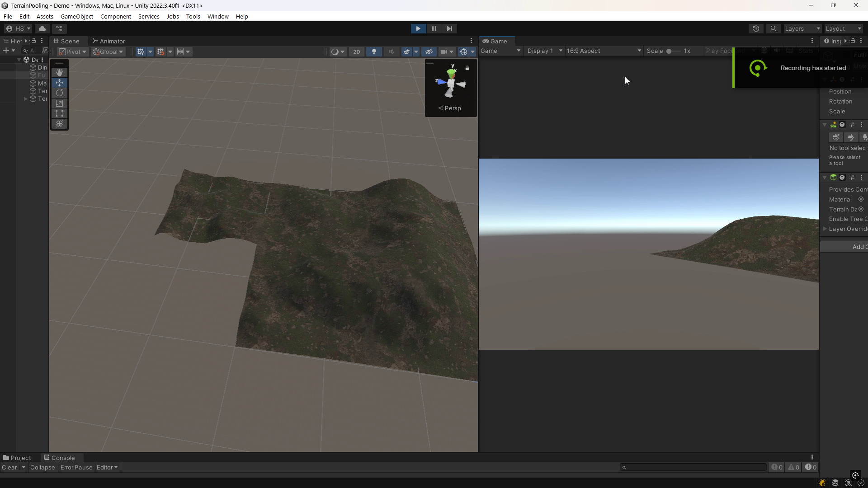Lock the scene orientation gizmo rotation
The width and height of the screenshot is (868, 488).
pyautogui.click(x=467, y=68)
